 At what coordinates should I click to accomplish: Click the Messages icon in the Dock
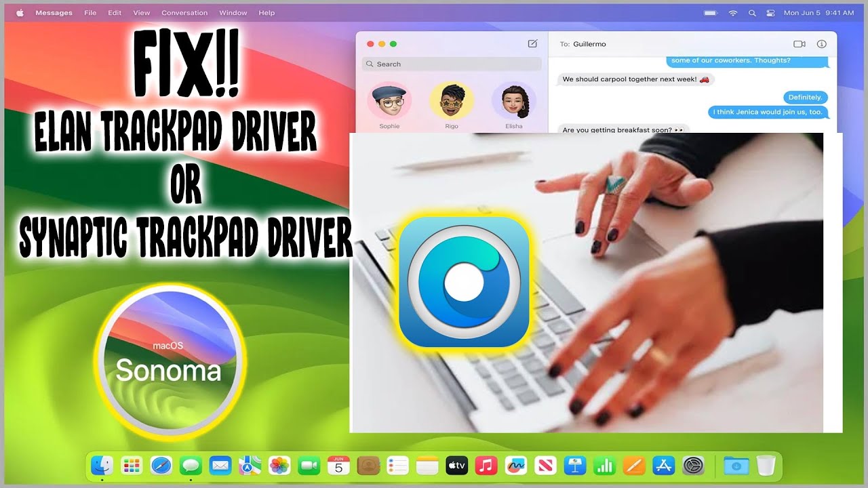click(x=191, y=466)
